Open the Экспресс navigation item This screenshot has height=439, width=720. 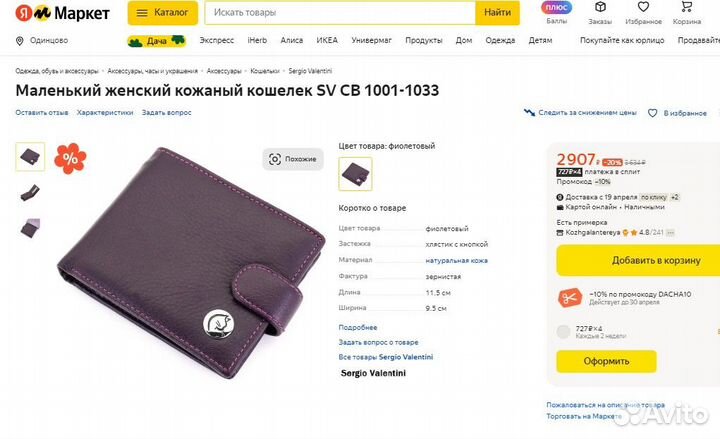pyautogui.click(x=217, y=40)
